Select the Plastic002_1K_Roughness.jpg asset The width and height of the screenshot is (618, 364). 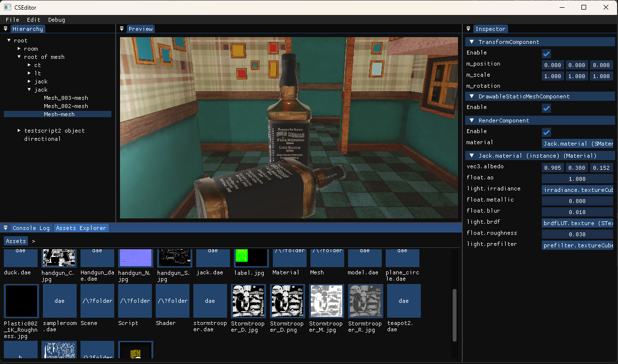[x=21, y=301]
